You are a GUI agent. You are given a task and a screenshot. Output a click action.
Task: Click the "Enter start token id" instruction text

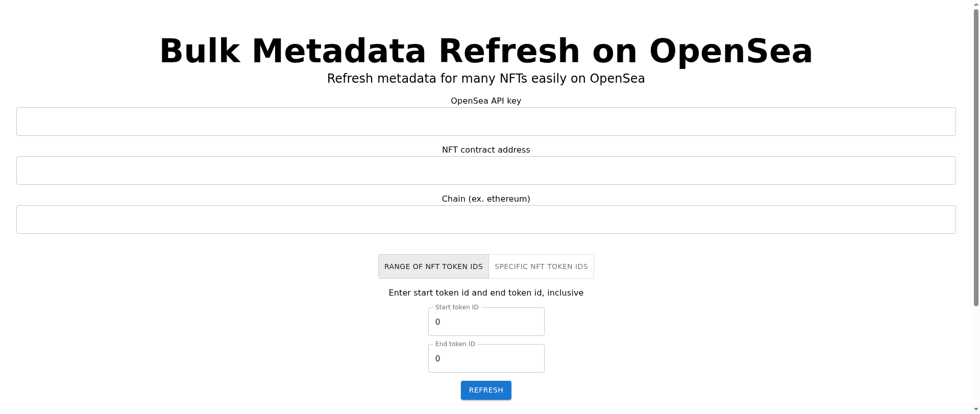[486, 293]
